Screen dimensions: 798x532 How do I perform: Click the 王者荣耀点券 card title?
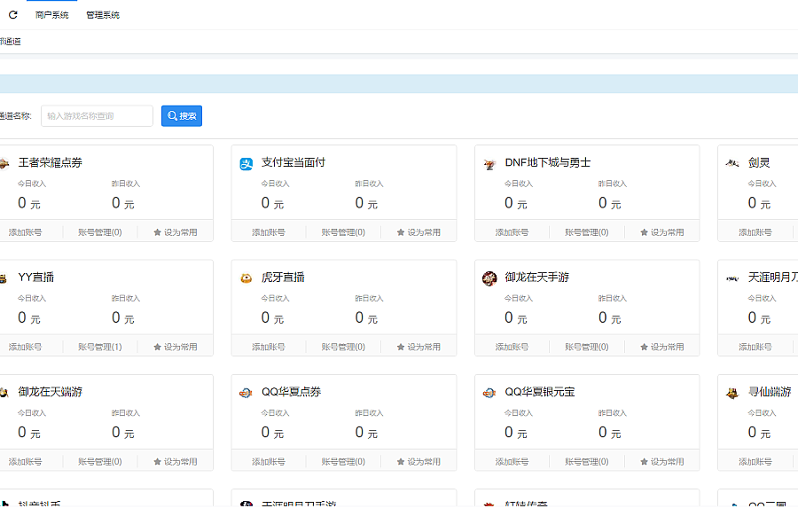click(x=50, y=162)
